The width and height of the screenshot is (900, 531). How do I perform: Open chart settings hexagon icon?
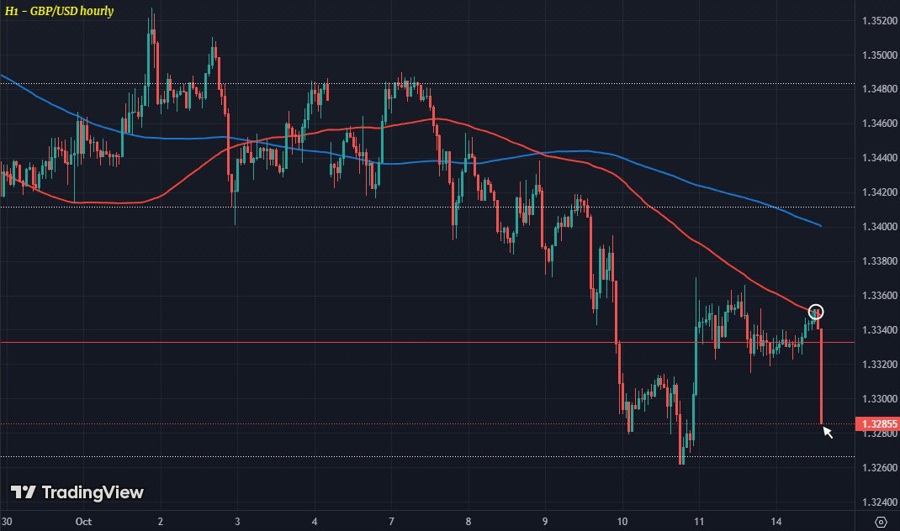click(x=880, y=521)
